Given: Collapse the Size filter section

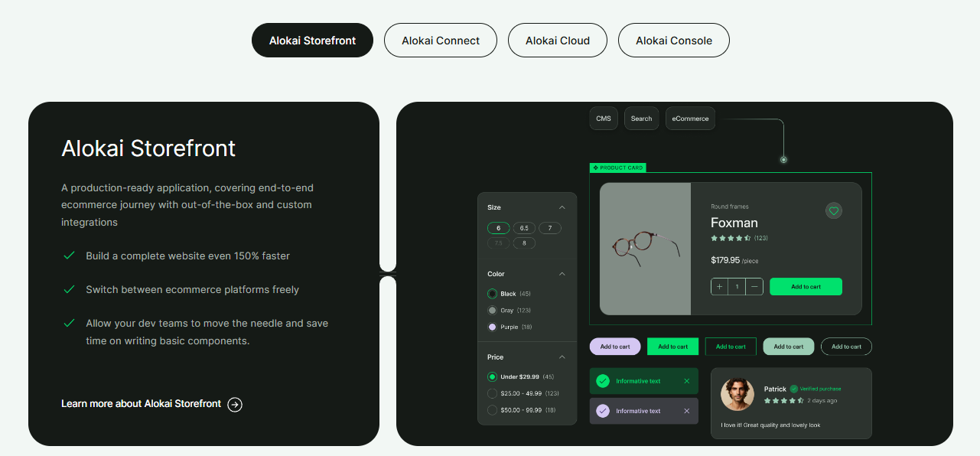Looking at the screenshot, I should click(x=562, y=207).
